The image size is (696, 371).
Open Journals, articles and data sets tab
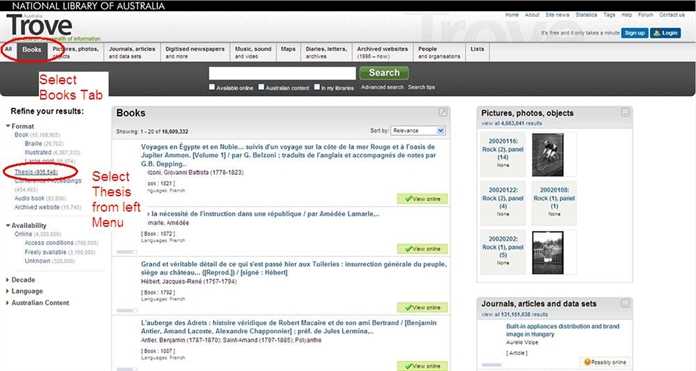132,52
